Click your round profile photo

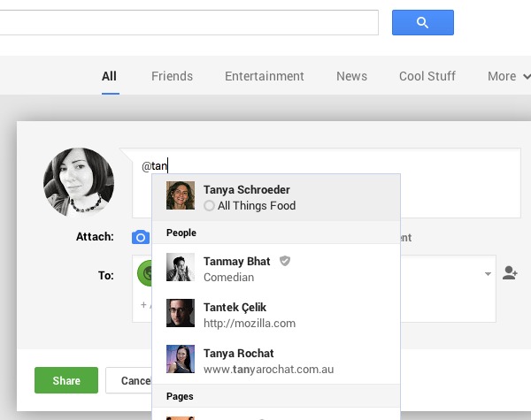[x=79, y=183]
